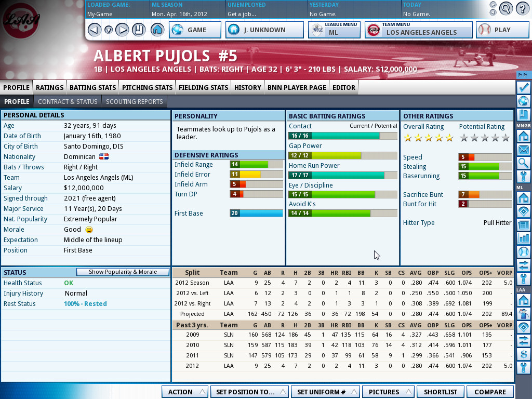532x399 pixels.
Task: Select the CONTRACT & STATUS sub-tab
Action: [68, 102]
